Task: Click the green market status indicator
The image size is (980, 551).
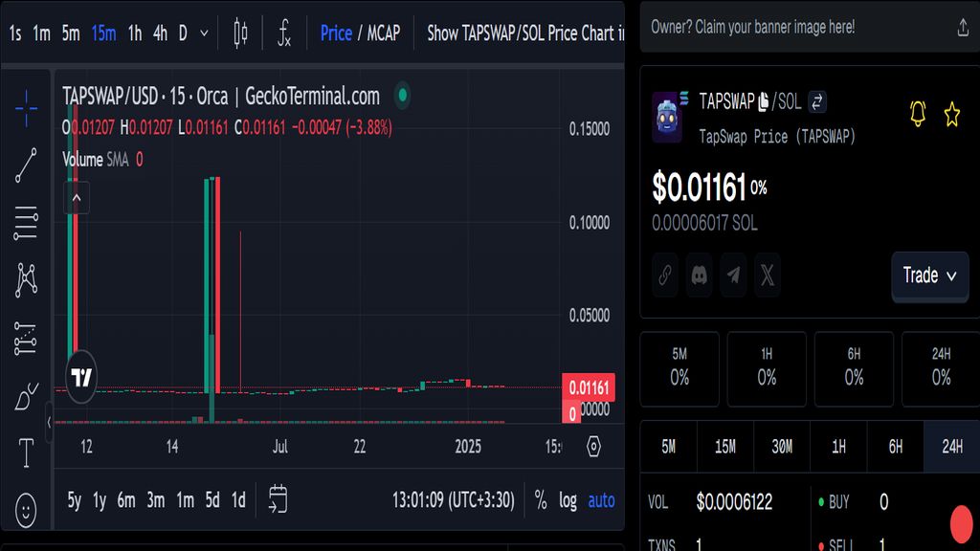Action: click(403, 96)
